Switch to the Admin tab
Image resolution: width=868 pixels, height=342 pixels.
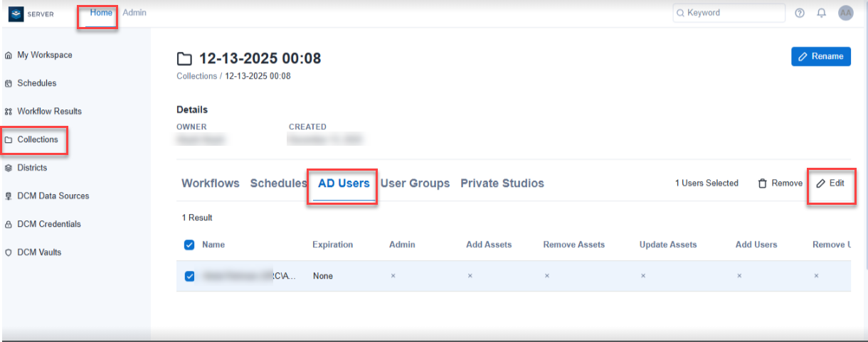click(134, 13)
